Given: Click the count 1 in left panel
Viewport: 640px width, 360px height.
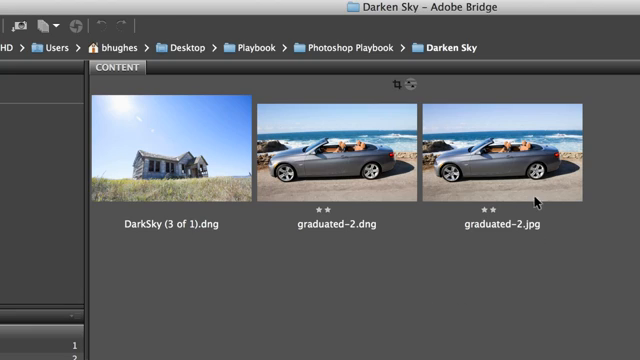Looking at the screenshot, I should (75, 346).
